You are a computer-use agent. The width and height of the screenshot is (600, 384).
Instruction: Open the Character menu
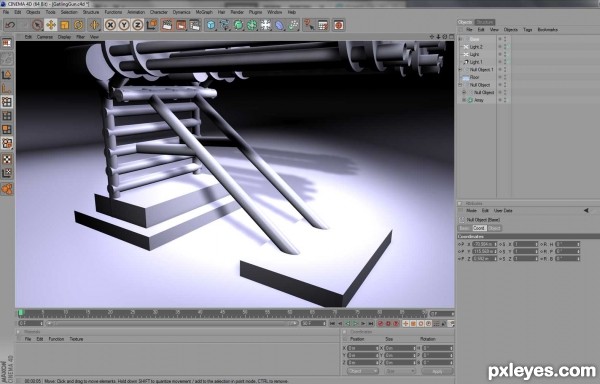(x=158, y=12)
